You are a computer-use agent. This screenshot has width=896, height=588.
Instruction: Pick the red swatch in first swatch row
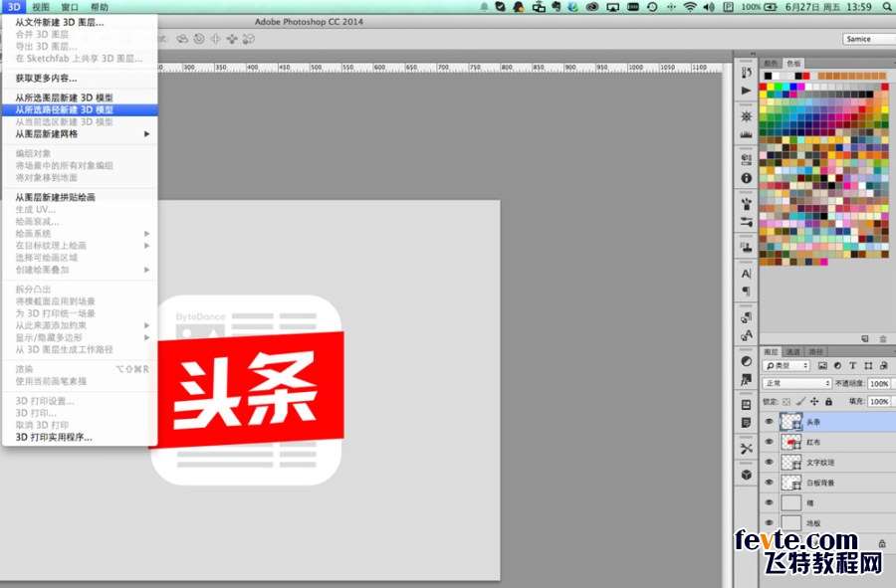763,87
